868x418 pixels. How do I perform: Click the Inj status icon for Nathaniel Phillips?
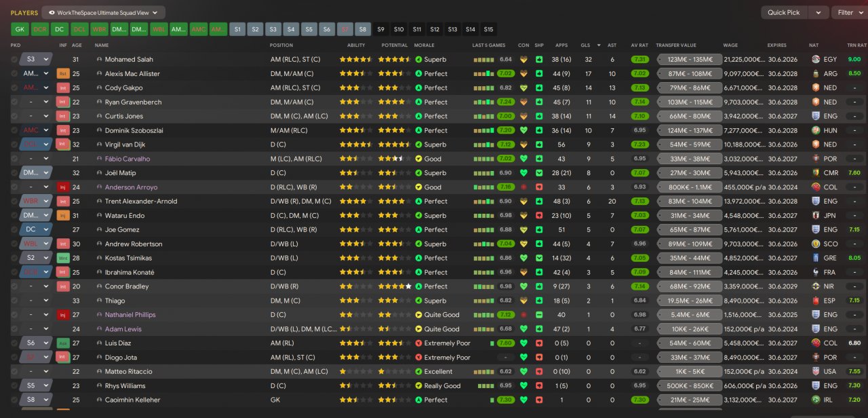pos(63,315)
